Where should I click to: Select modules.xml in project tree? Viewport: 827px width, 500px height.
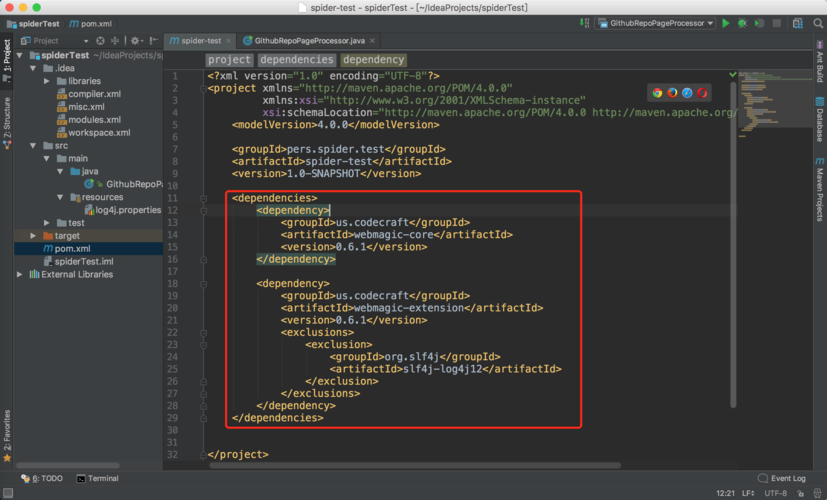point(89,120)
